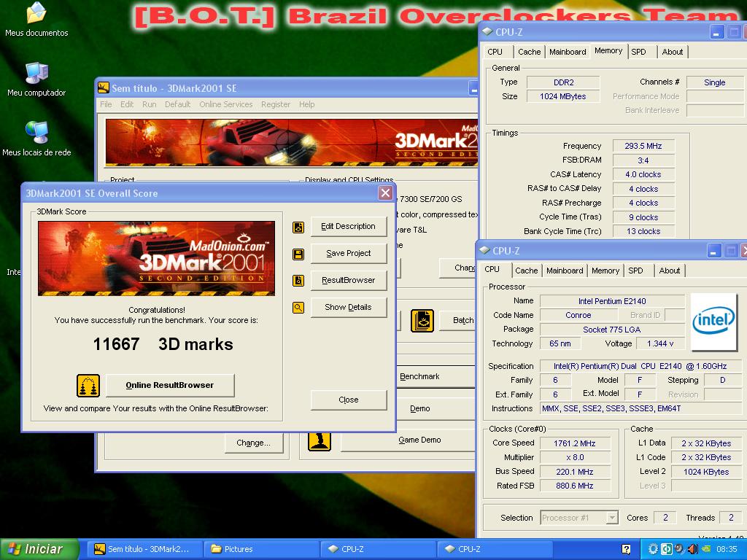
Task: Click the ResultBrowser document icon
Action: click(x=298, y=281)
